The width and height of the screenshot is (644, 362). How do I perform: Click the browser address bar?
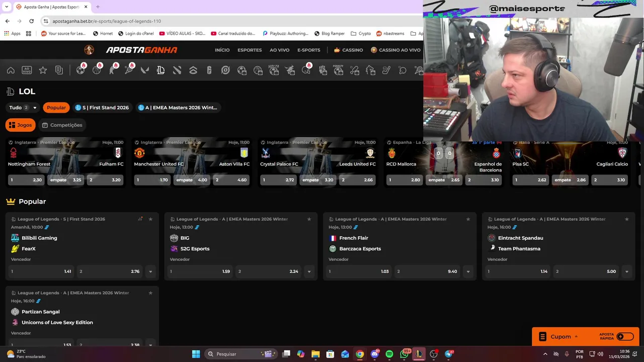pos(231,21)
